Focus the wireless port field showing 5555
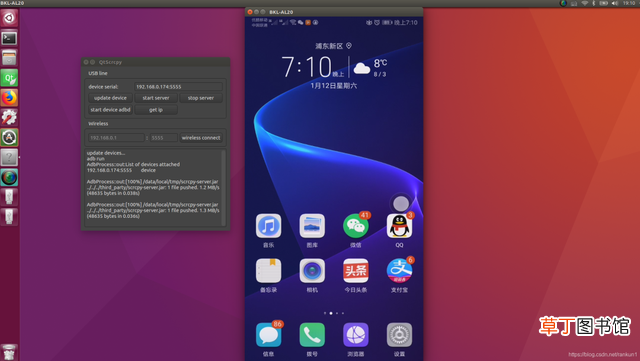This screenshot has height=361, width=640. (163, 138)
